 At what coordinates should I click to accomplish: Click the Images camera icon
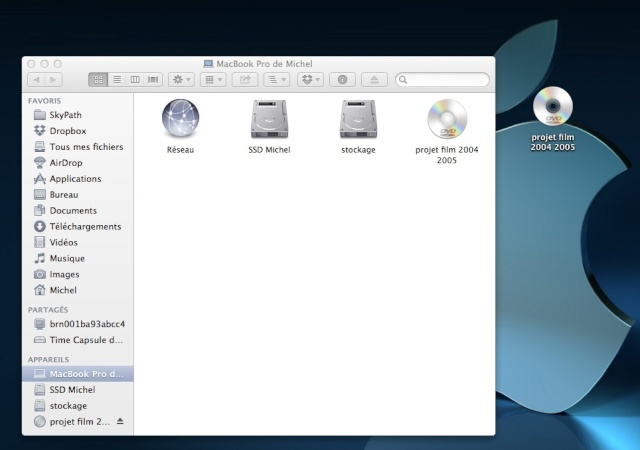[40, 274]
